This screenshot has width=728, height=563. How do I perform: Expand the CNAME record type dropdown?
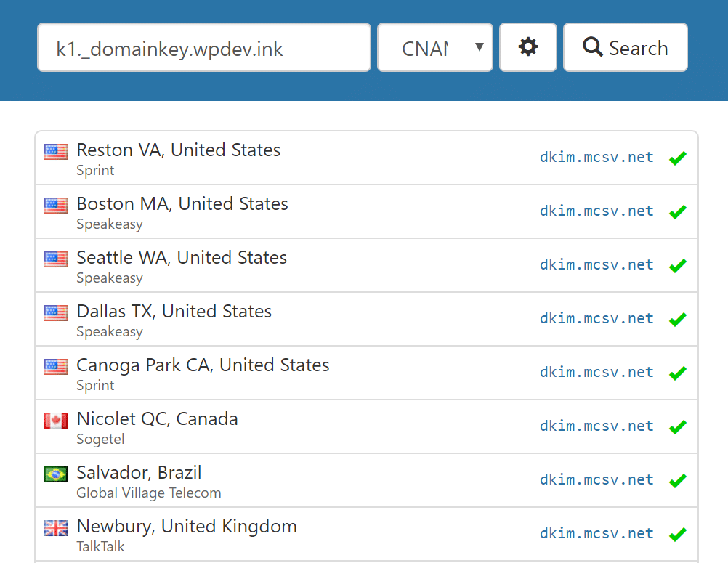435,48
